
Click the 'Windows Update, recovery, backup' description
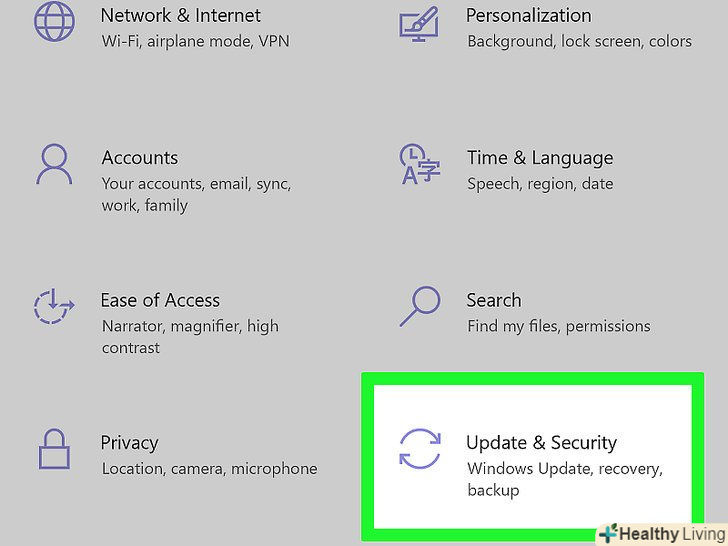(564, 479)
